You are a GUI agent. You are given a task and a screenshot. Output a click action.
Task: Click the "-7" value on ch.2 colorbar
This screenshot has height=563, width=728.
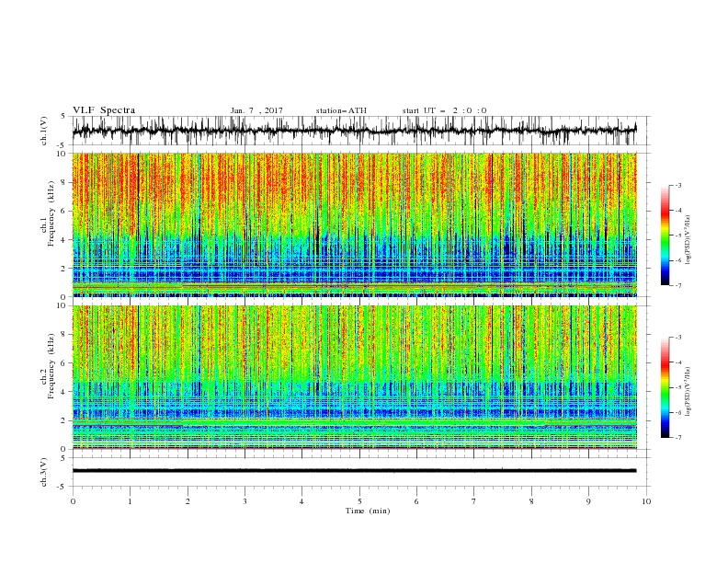click(677, 437)
